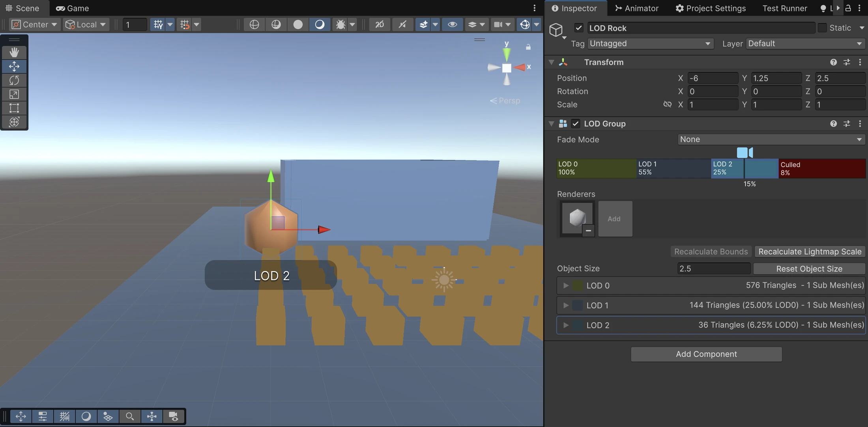Select the Scale tool
Image resolution: width=868 pixels, height=427 pixels.
14,94
